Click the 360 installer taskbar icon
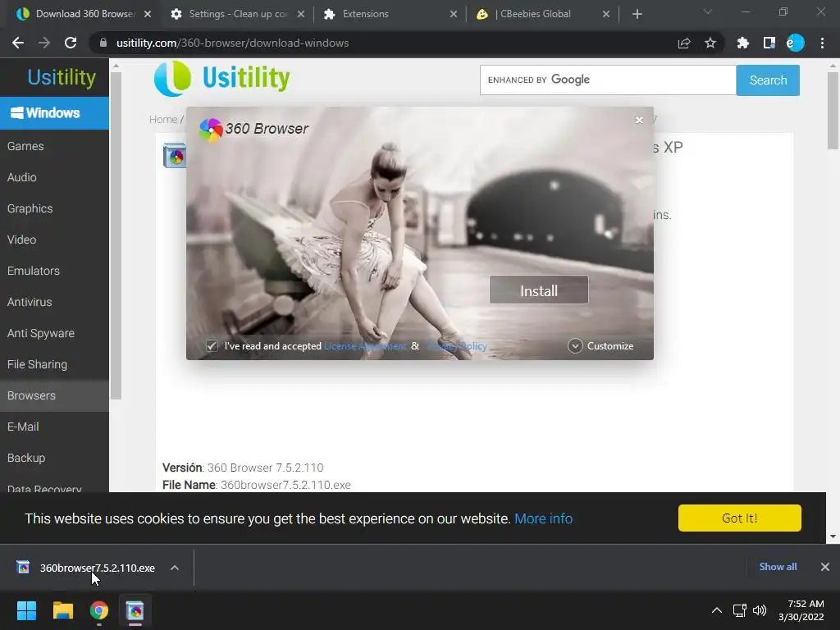The image size is (840, 630). 135,610
